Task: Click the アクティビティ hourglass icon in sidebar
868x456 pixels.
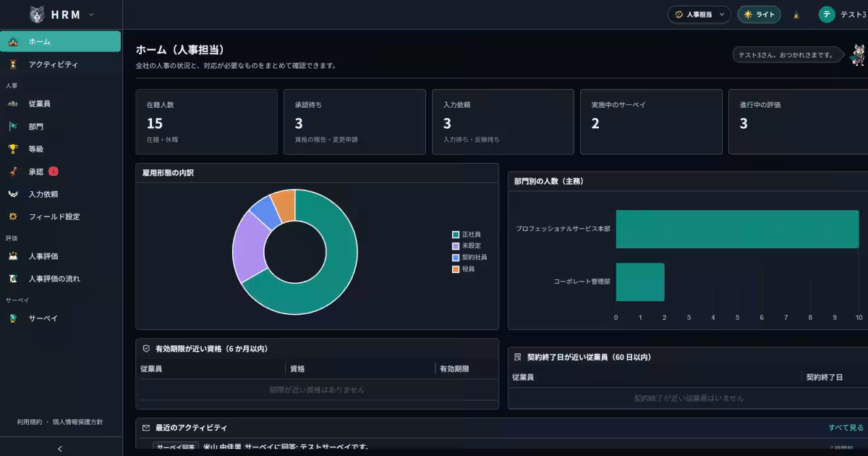Action: pos(13,64)
